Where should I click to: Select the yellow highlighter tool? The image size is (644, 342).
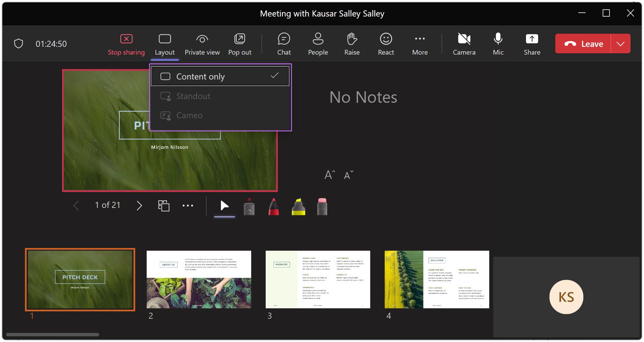tap(298, 206)
